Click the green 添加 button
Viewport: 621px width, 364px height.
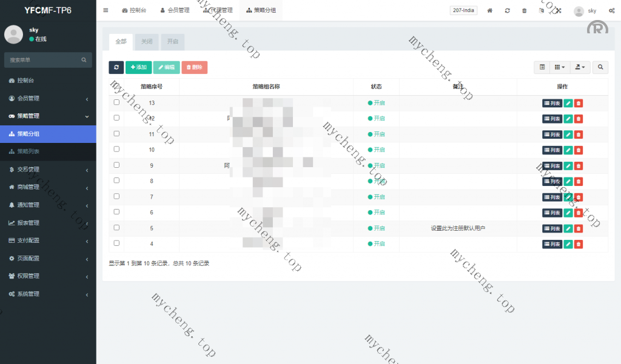(138, 67)
